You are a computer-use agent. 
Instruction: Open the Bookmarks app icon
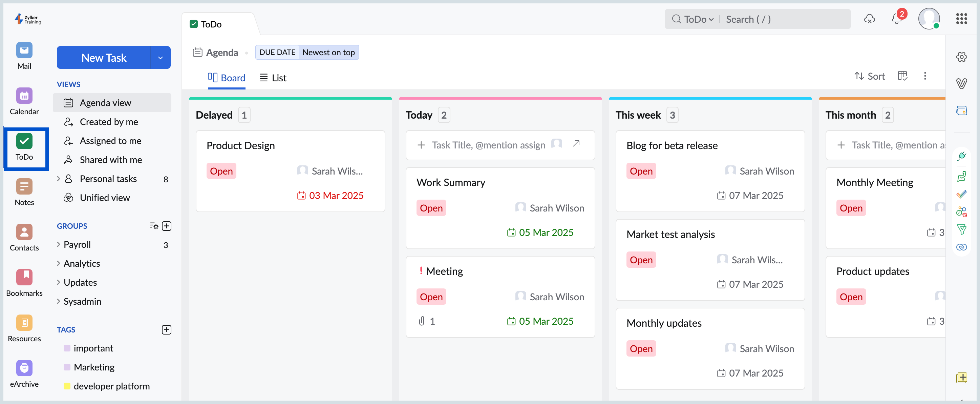[x=24, y=277]
